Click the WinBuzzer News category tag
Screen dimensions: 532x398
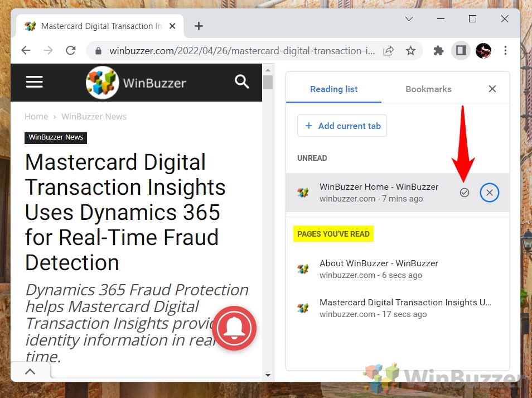pyautogui.click(x=56, y=137)
